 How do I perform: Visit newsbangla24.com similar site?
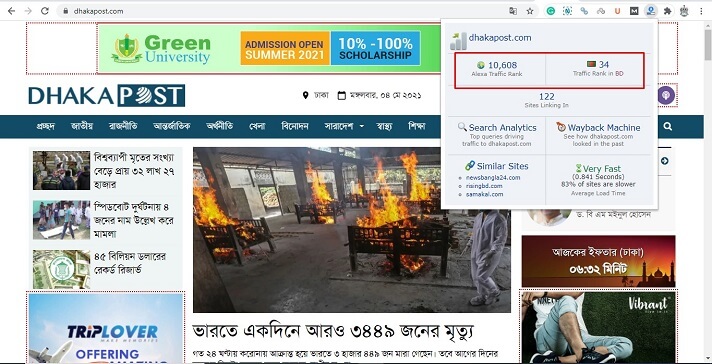click(x=493, y=177)
